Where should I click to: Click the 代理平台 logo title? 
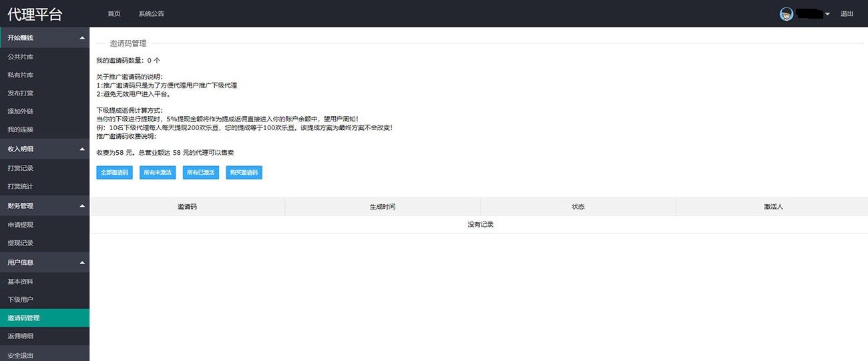pos(35,14)
